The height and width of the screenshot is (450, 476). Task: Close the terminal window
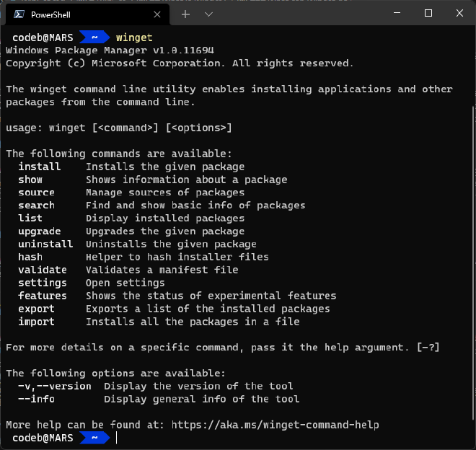point(460,13)
